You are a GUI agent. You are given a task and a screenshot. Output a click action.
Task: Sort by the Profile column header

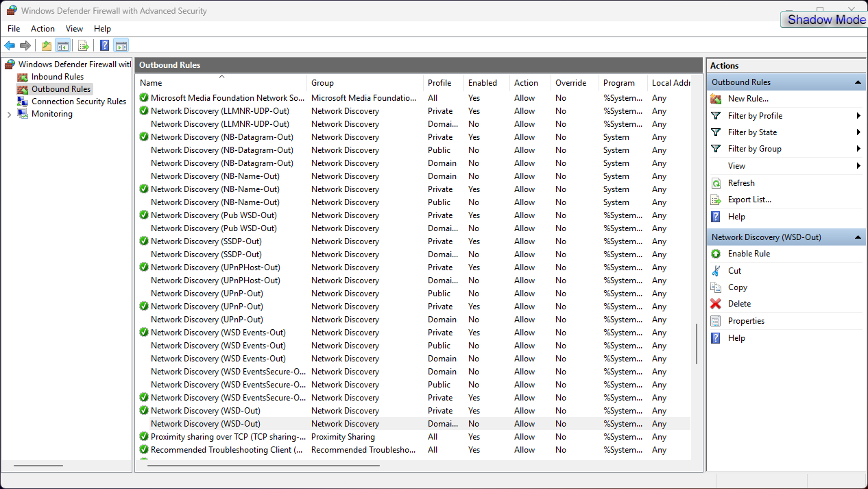click(x=444, y=83)
